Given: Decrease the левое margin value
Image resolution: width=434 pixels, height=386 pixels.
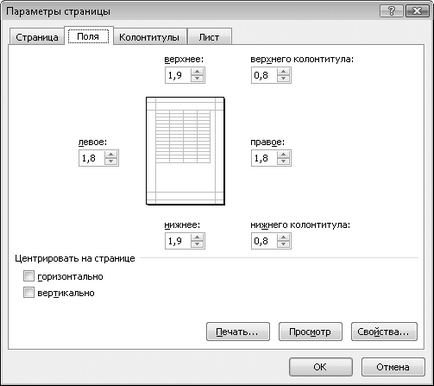Looking at the screenshot, I should (x=111, y=161).
